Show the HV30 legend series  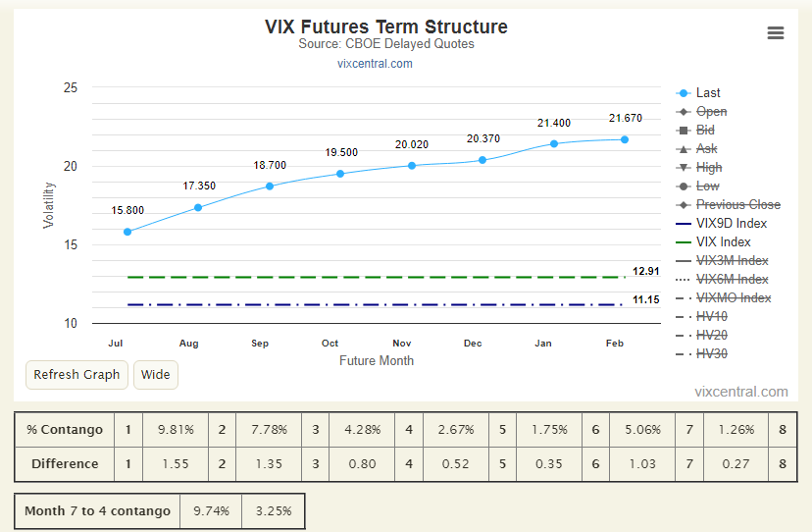[x=702, y=354]
